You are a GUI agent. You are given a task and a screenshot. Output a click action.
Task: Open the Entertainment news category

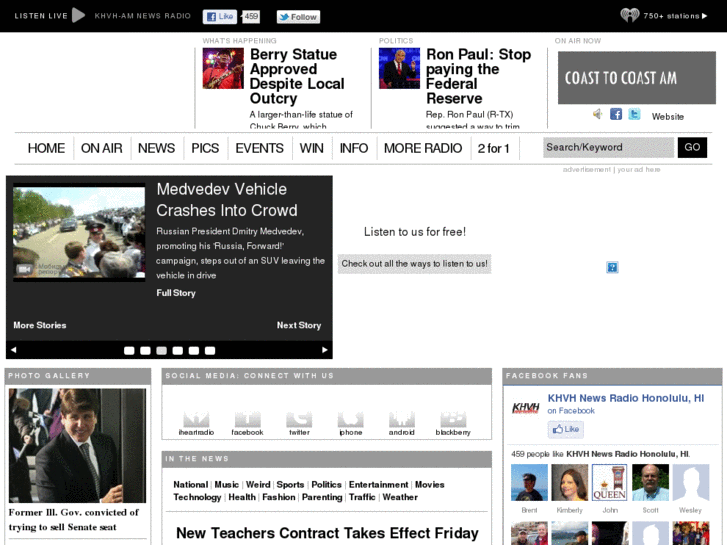tap(379, 485)
